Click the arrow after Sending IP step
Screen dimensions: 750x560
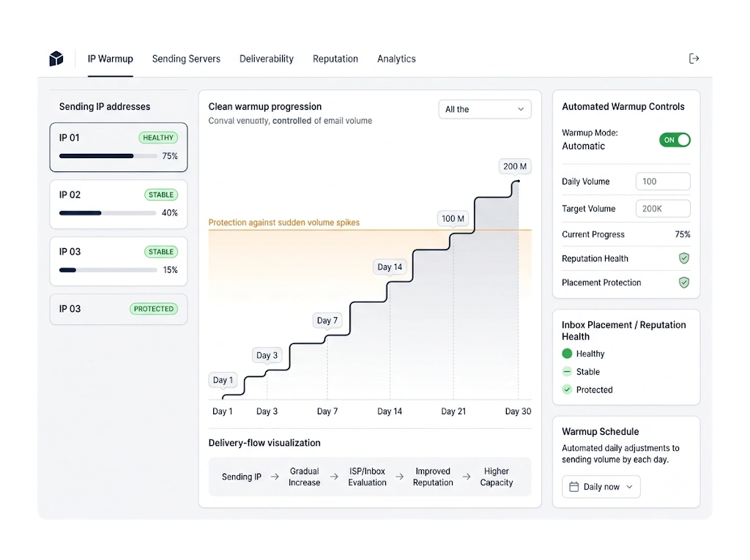pos(275,477)
